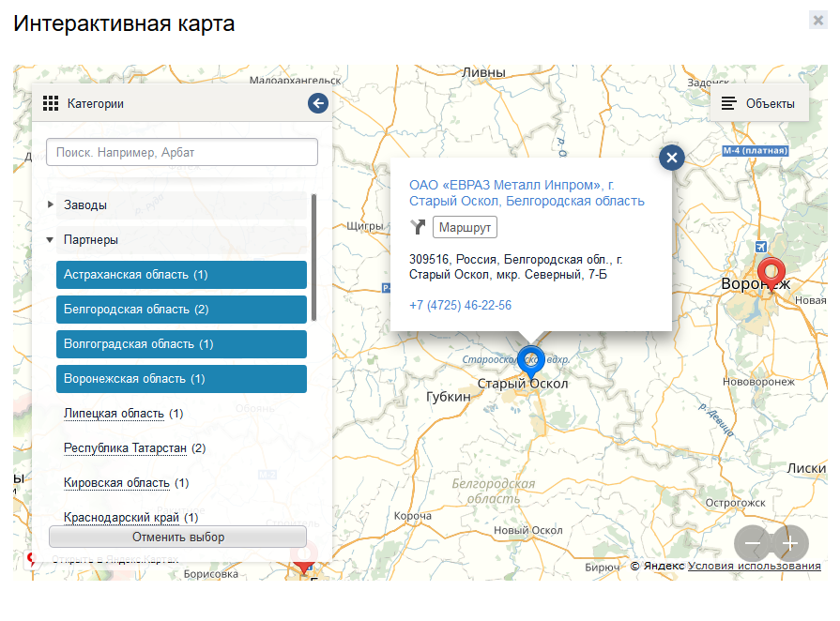Click the Губкин city label on map
The height and width of the screenshot is (621, 840).
click(449, 397)
